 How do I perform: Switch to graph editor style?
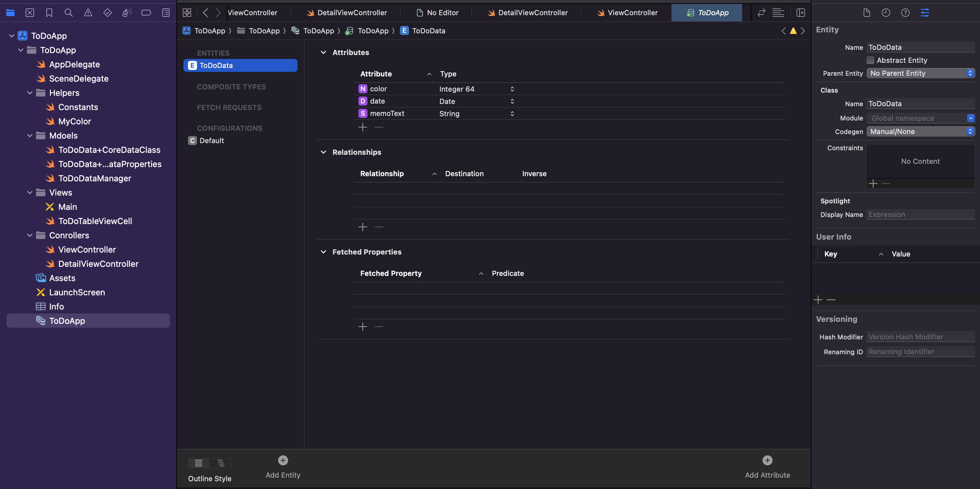[x=221, y=463]
